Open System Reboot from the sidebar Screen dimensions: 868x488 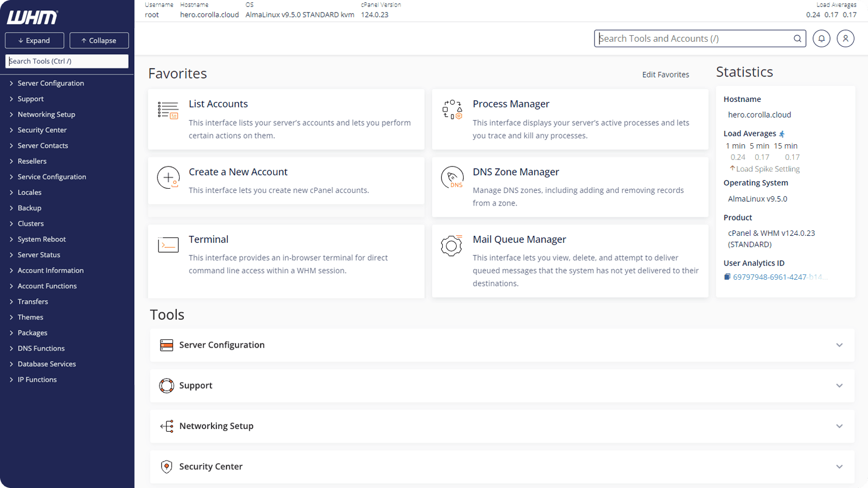(41, 239)
